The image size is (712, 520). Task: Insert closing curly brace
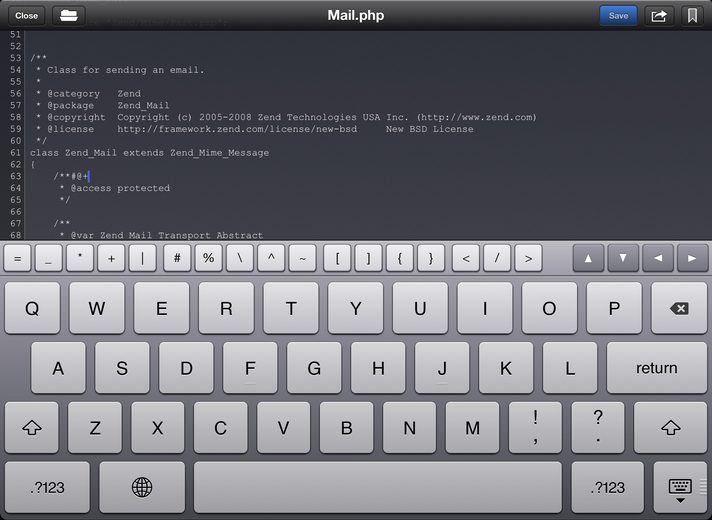[x=431, y=258]
